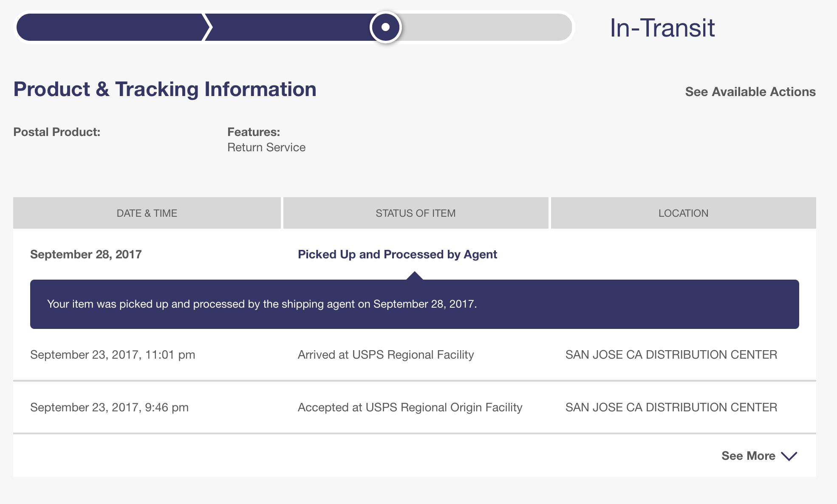Click the September 28, 2017 date entry

point(86,254)
